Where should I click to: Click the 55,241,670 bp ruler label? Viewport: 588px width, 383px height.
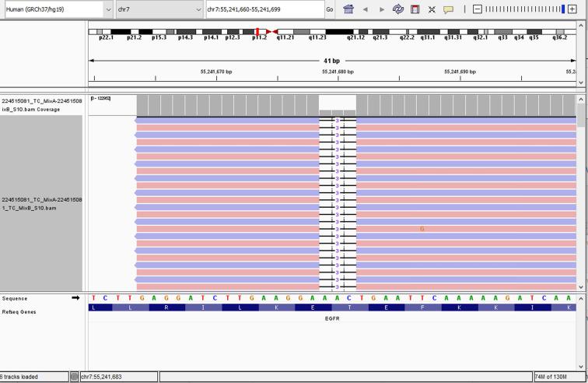[216, 72]
